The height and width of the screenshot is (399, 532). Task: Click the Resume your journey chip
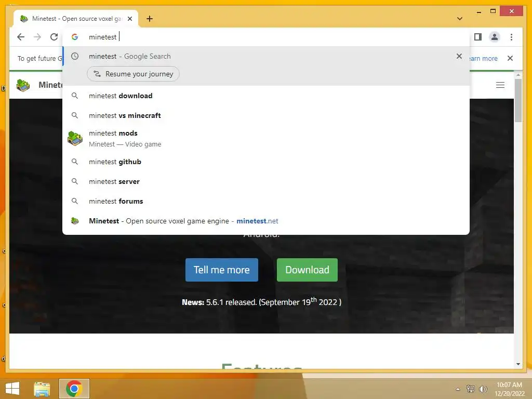[133, 74]
